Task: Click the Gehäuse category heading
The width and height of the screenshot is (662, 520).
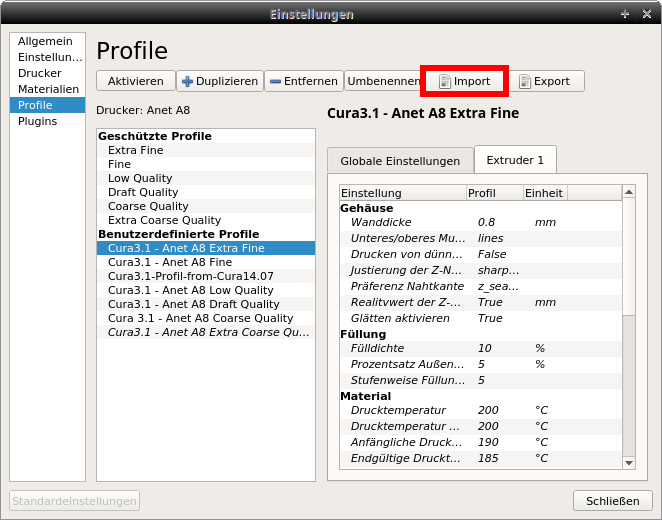Action: point(366,208)
